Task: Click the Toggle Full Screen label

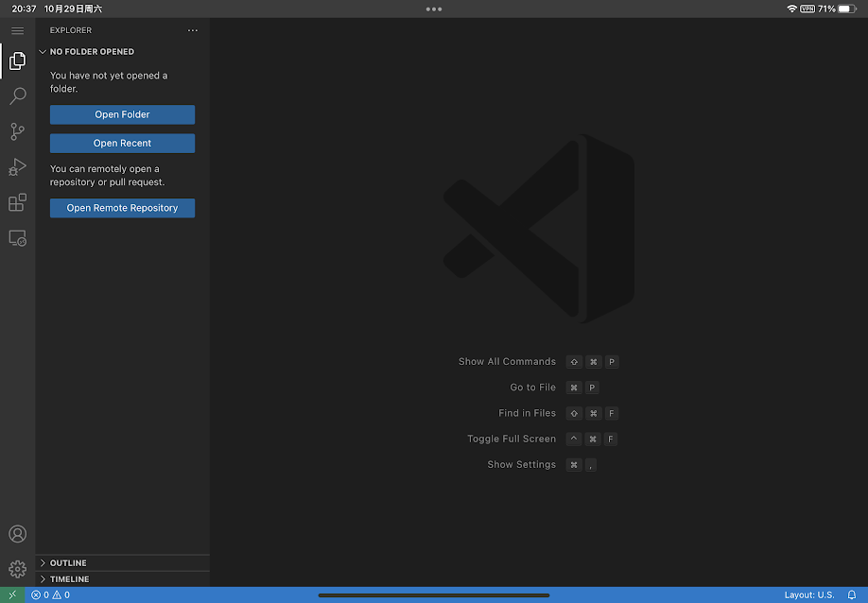Action: (x=512, y=439)
